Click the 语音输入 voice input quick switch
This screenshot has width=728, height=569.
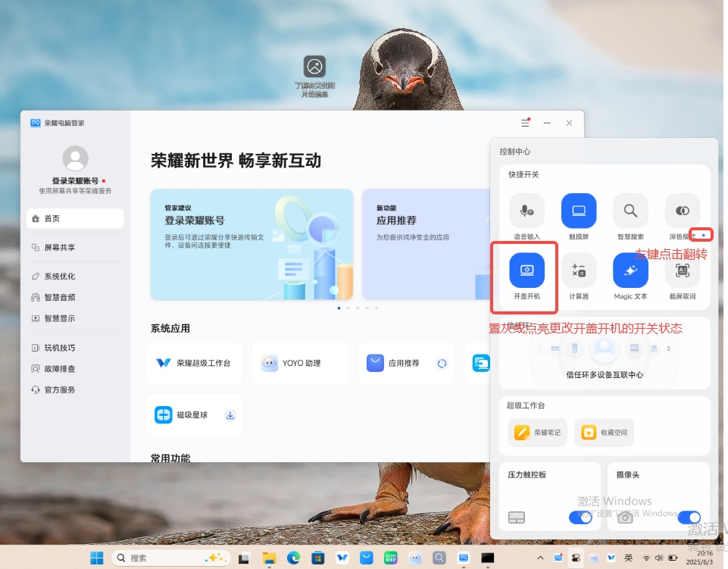click(526, 211)
